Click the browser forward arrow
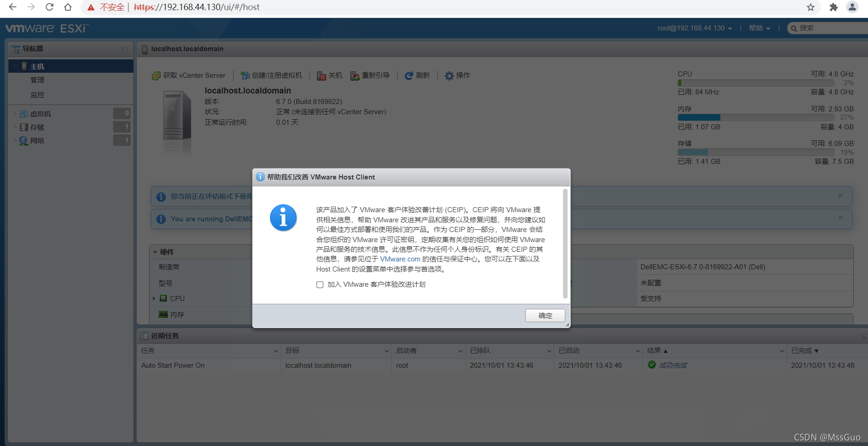The image size is (868, 446). point(31,7)
